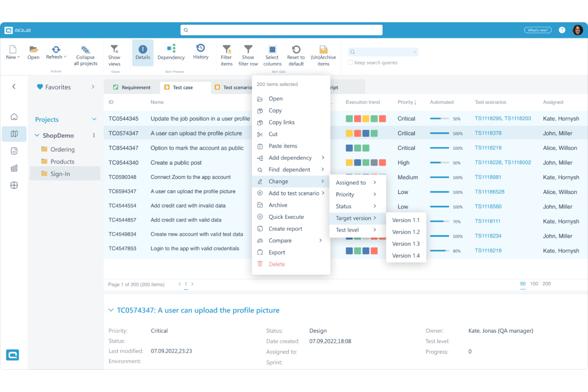The height and width of the screenshot is (392, 588).
Task: Set page size to 100
Action: (534, 284)
